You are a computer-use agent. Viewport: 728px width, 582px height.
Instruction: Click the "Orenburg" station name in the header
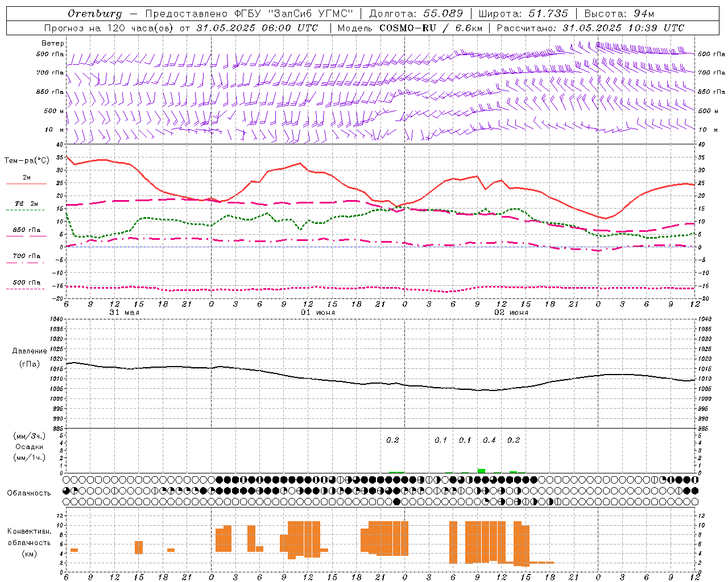(x=94, y=14)
